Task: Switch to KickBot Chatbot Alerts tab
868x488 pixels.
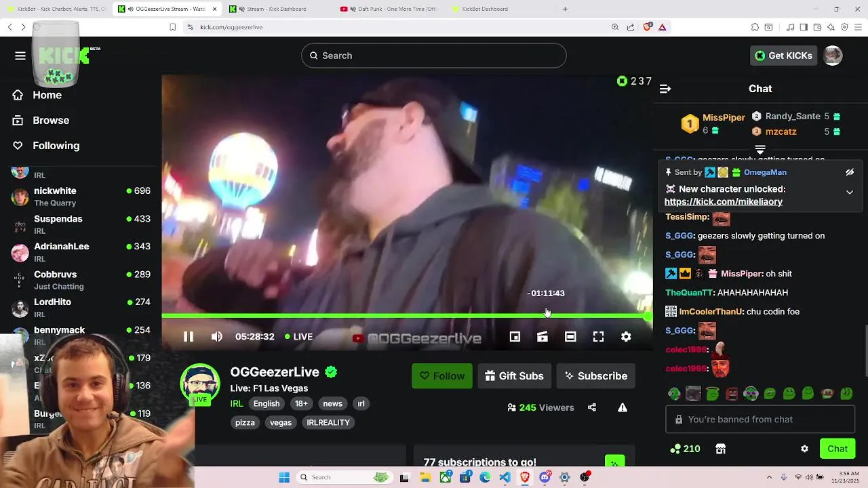Action: point(57,9)
